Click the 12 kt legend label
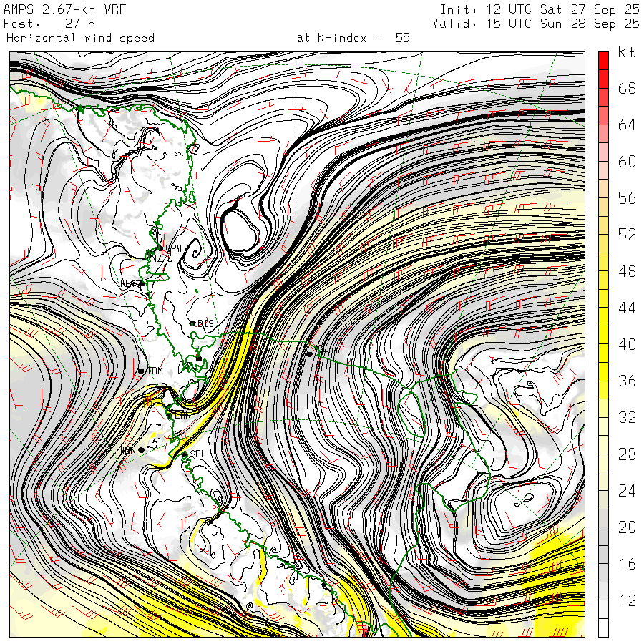644x644 pixels. (627, 601)
